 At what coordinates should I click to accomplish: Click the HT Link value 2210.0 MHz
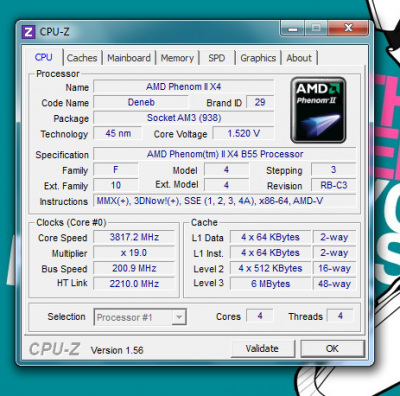134,284
